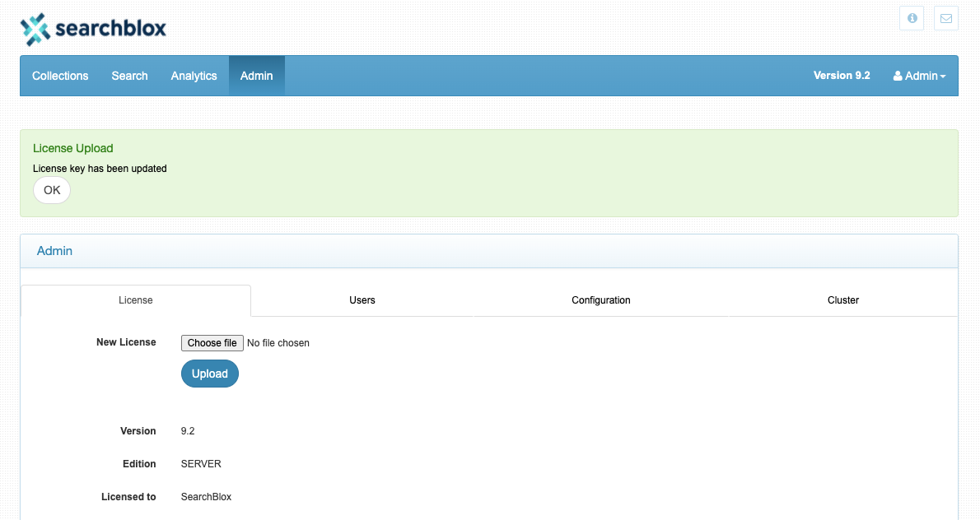The image size is (980, 520).
Task: Open the info icon button
Action: pyautogui.click(x=912, y=18)
